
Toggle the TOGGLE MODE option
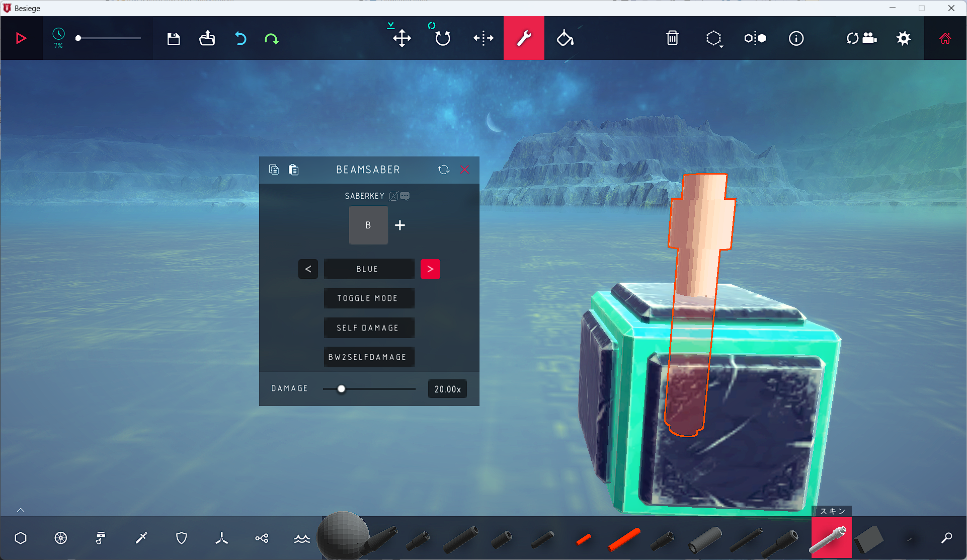[369, 298]
